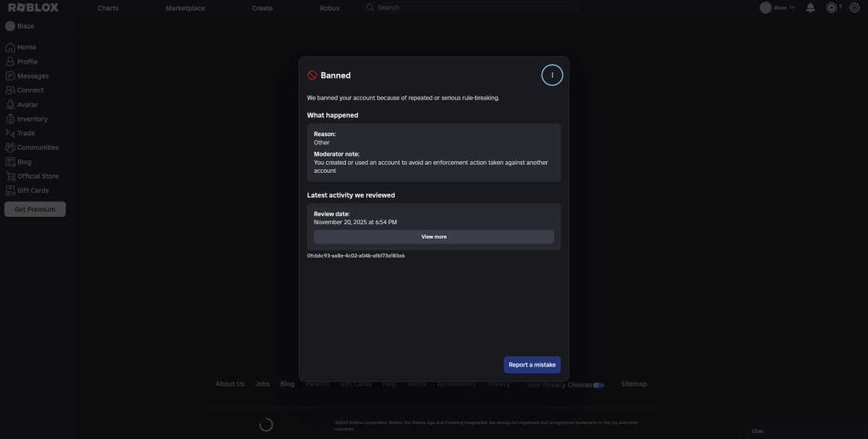
Task: Click the Moderator note text
Action: pyautogui.click(x=431, y=166)
